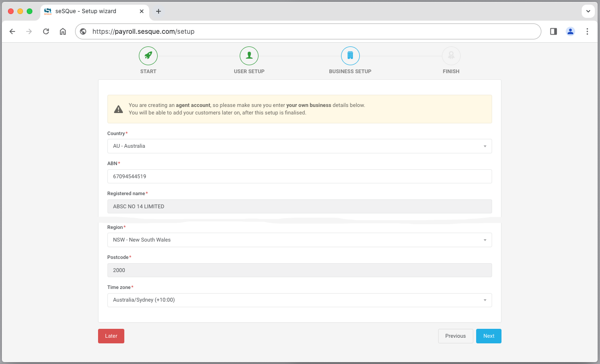
Task: Navigate back using the back arrow
Action: [13, 31]
